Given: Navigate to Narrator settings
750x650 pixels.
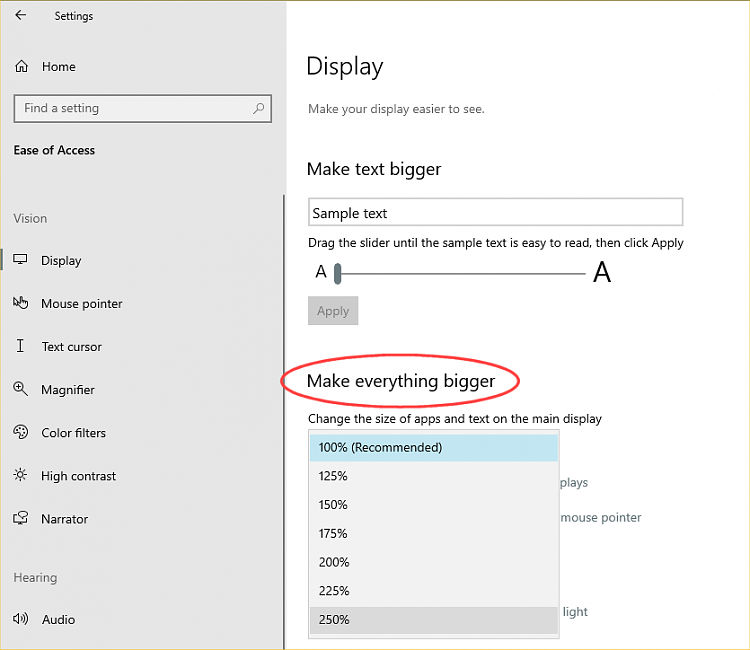Looking at the screenshot, I should tap(65, 519).
